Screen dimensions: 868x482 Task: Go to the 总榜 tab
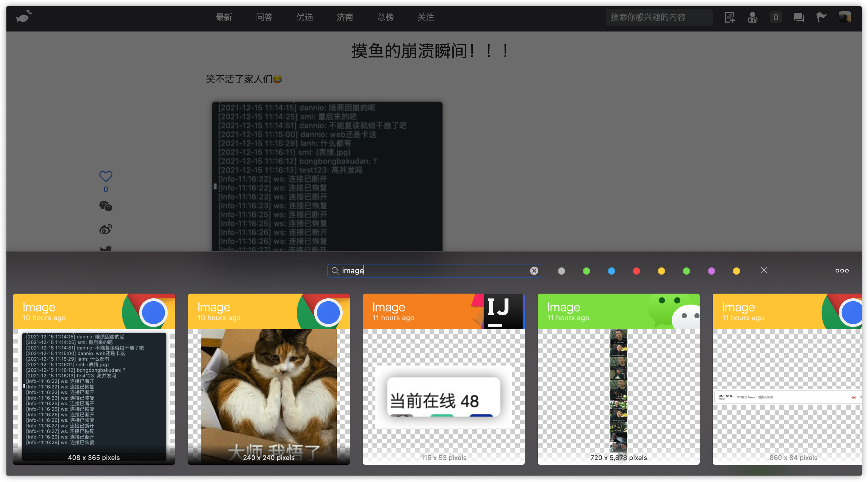pyautogui.click(x=385, y=17)
